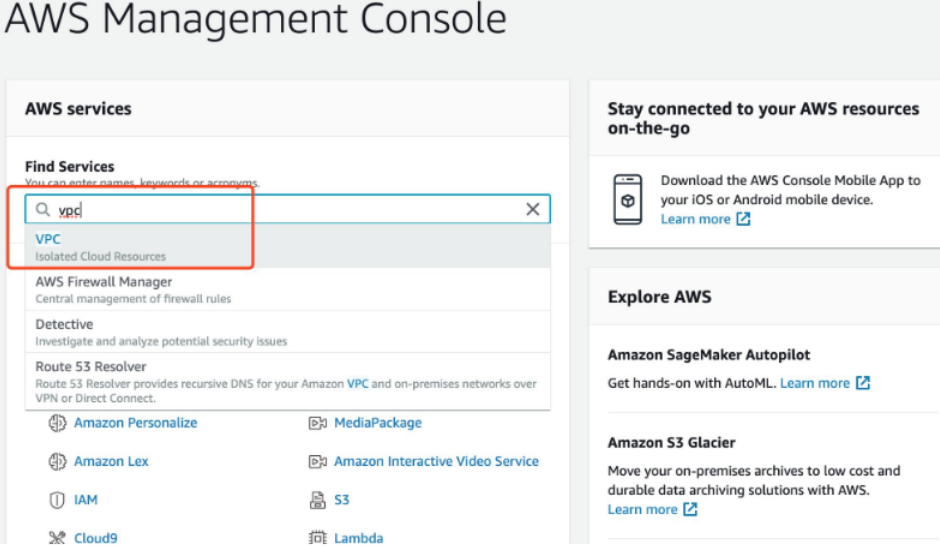This screenshot has width=940, height=547.
Task: Open the Cloud9 service link
Action: pyautogui.click(x=95, y=538)
